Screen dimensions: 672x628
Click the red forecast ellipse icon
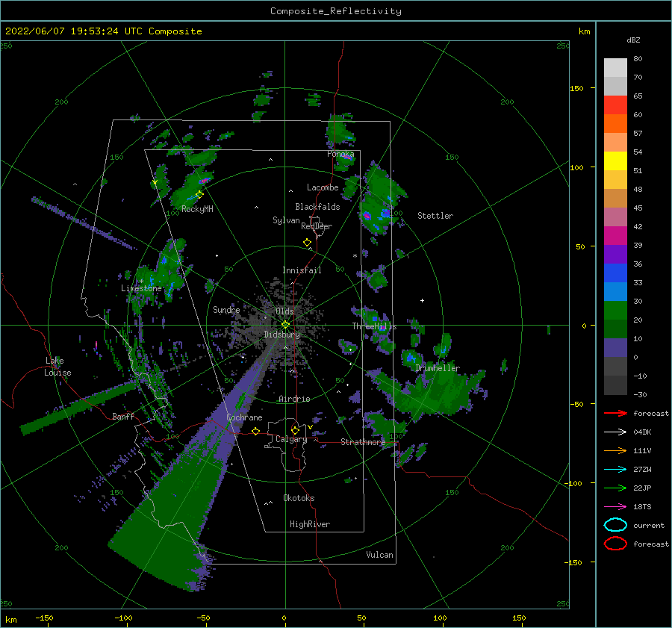615,544
